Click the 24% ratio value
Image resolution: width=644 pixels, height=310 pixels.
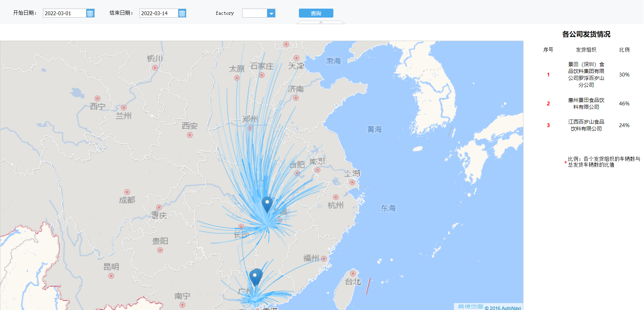tap(624, 125)
